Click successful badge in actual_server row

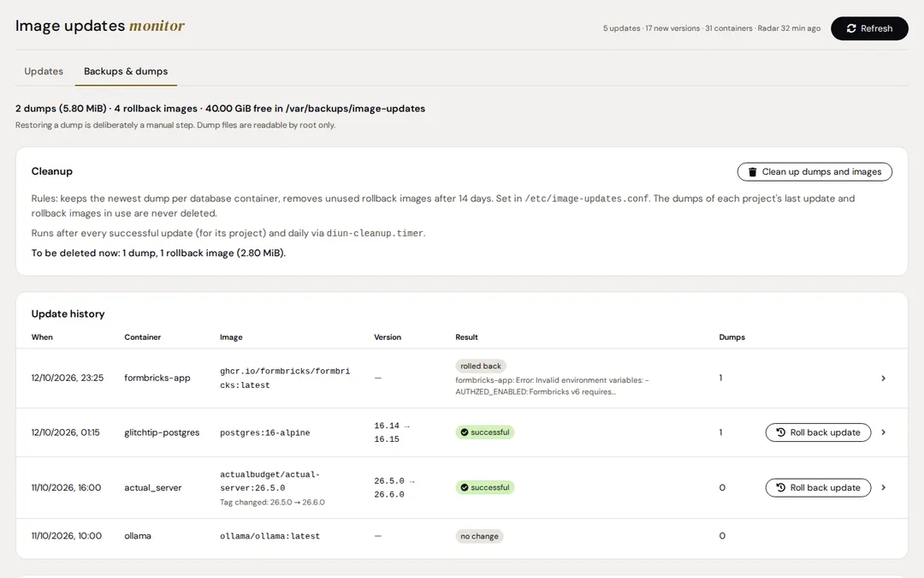coord(484,488)
